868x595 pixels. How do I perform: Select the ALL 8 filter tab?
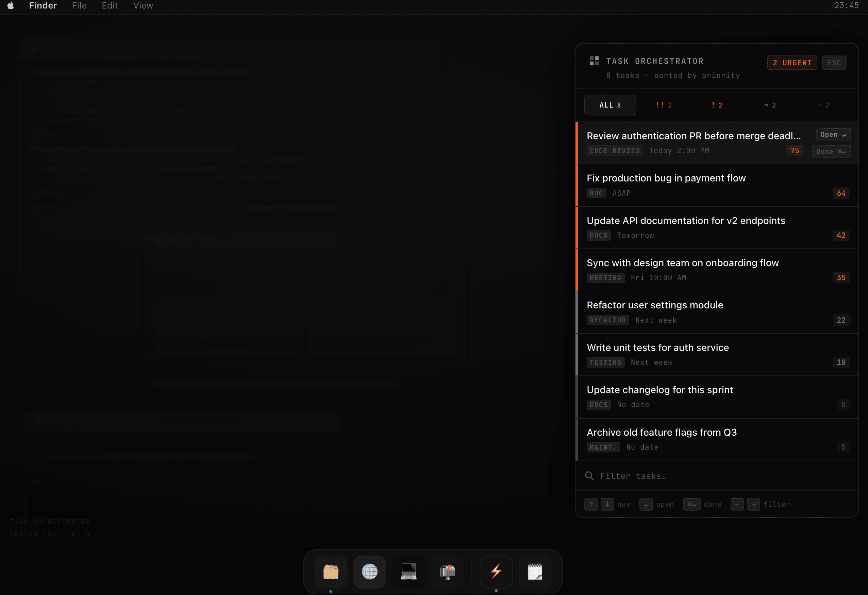click(x=610, y=105)
